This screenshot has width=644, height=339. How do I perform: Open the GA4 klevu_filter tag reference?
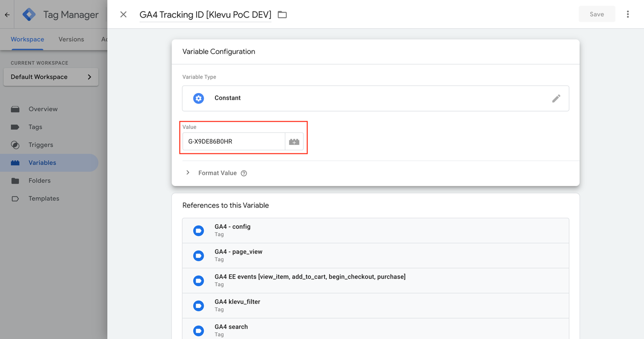tap(375, 306)
